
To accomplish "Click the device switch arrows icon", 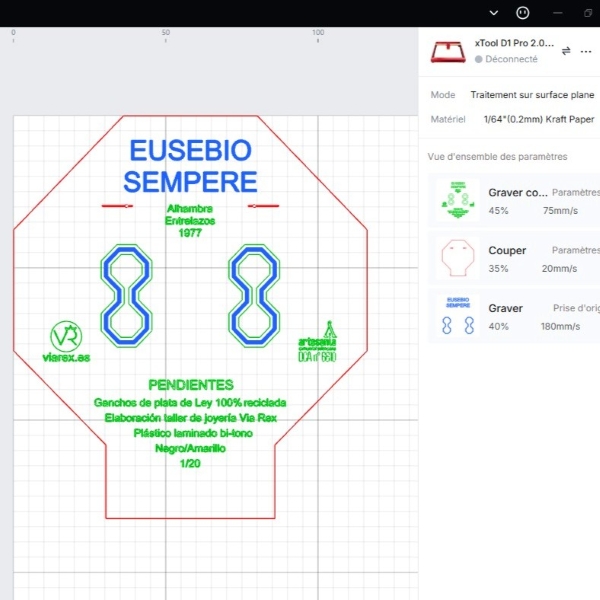I will pos(566,50).
